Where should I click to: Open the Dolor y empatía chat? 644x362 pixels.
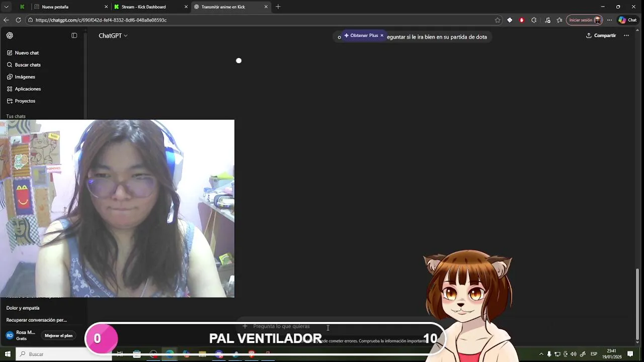tap(23, 308)
